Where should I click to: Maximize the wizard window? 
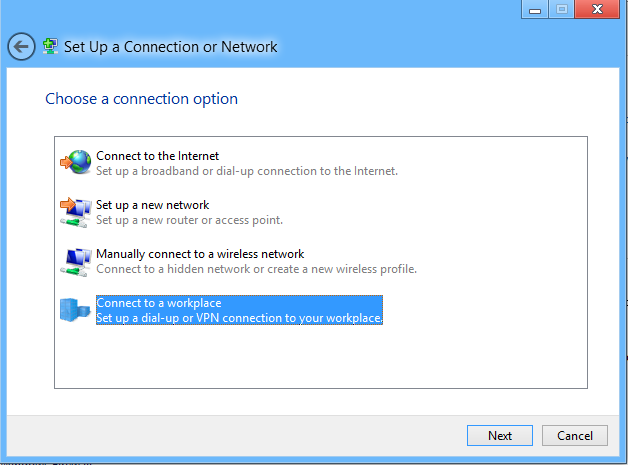(x=562, y=9)
